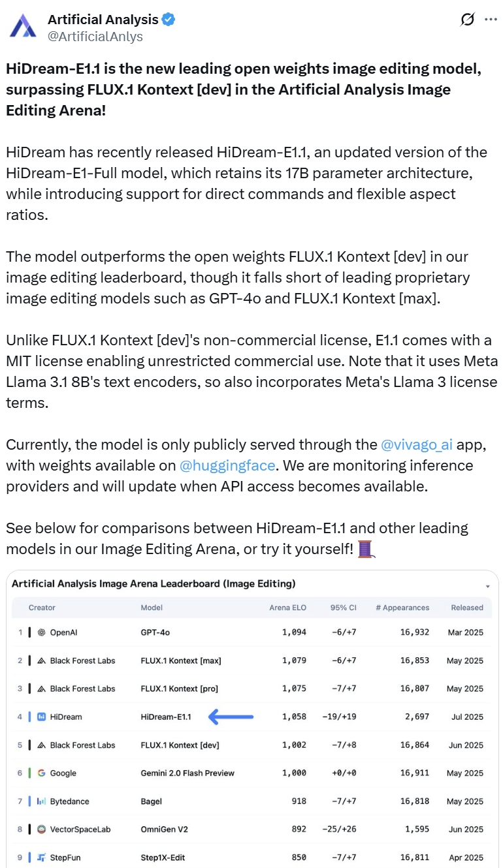This screenshot has height=868, width=503.
Task: Open the @huggingface mention link
Action: [227, 465]
